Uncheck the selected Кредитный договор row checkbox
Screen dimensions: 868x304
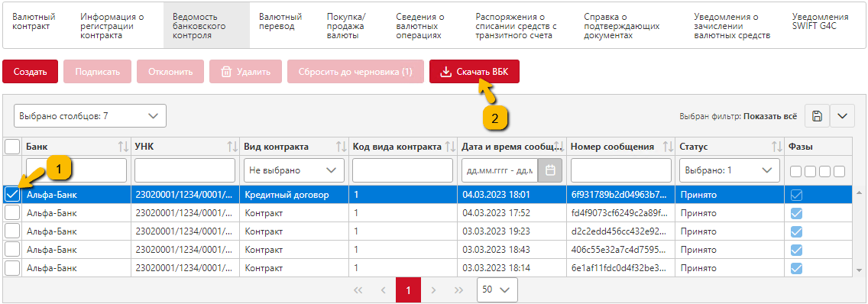point(11,194)
